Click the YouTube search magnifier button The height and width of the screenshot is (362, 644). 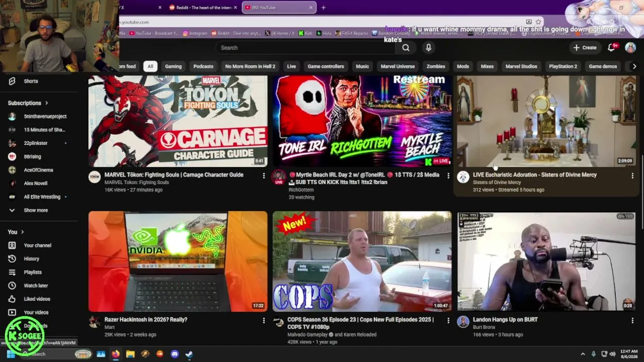tap(406, 48)
